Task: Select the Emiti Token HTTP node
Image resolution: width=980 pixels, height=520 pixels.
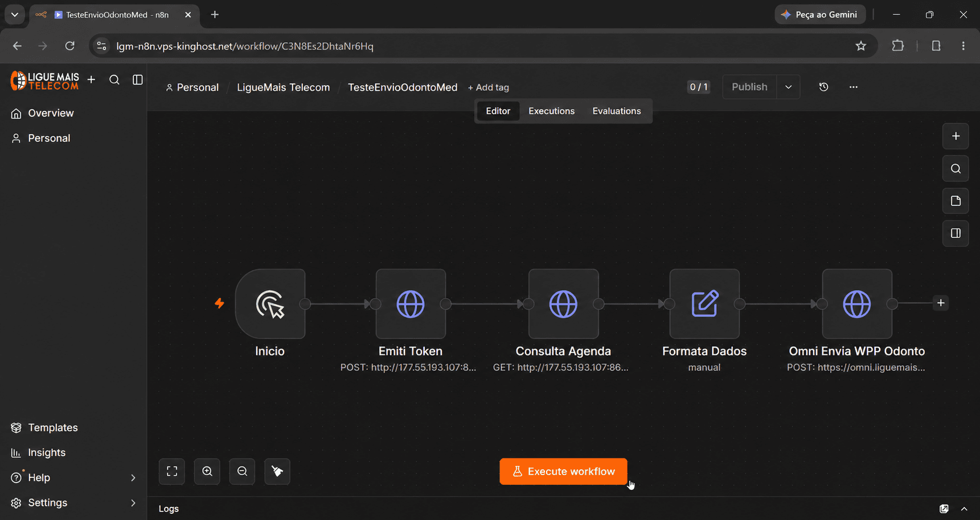Action: 411,304
